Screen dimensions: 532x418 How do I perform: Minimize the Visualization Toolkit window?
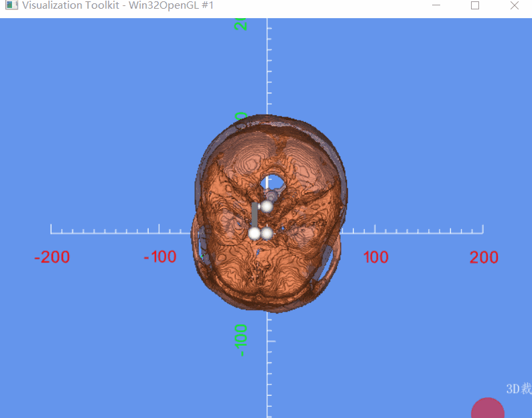tap(436, 5)
